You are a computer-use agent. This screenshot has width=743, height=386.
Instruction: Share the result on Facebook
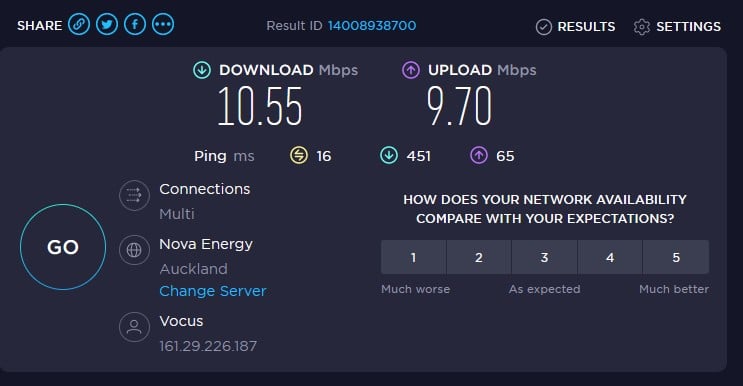(135, 24)
